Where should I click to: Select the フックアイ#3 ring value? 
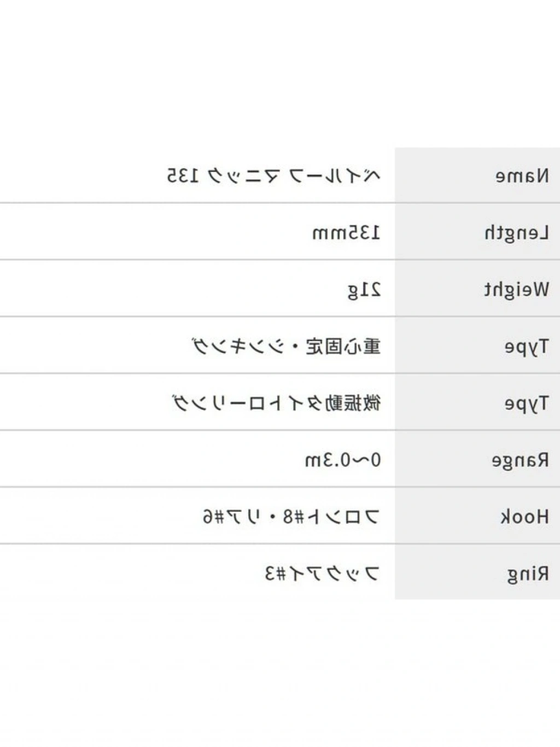(322, 575)
